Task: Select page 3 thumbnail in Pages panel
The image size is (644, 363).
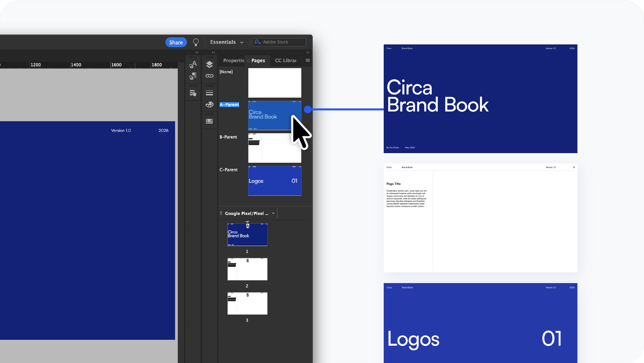Action: tap(248, 304)
